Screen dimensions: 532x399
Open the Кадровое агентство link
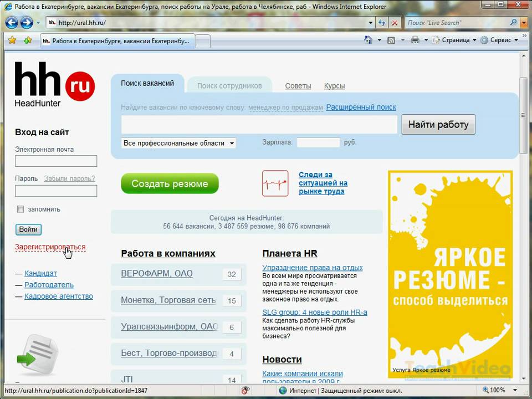[58, 296]
